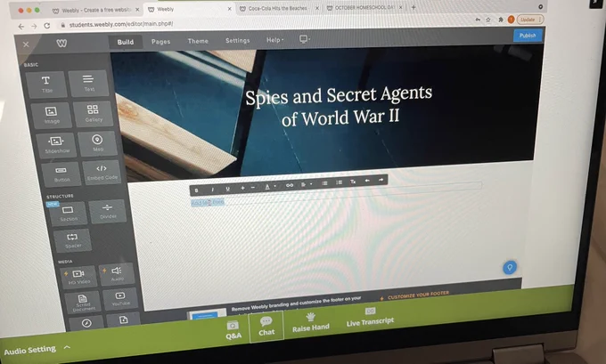
Task: Click the highlighted text placeholder paragraph
Action: click(208, 202)
